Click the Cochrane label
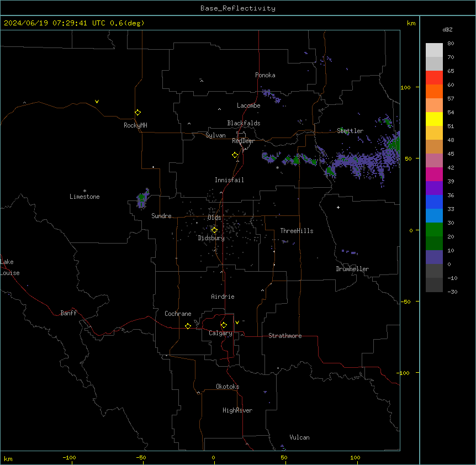 178,314
